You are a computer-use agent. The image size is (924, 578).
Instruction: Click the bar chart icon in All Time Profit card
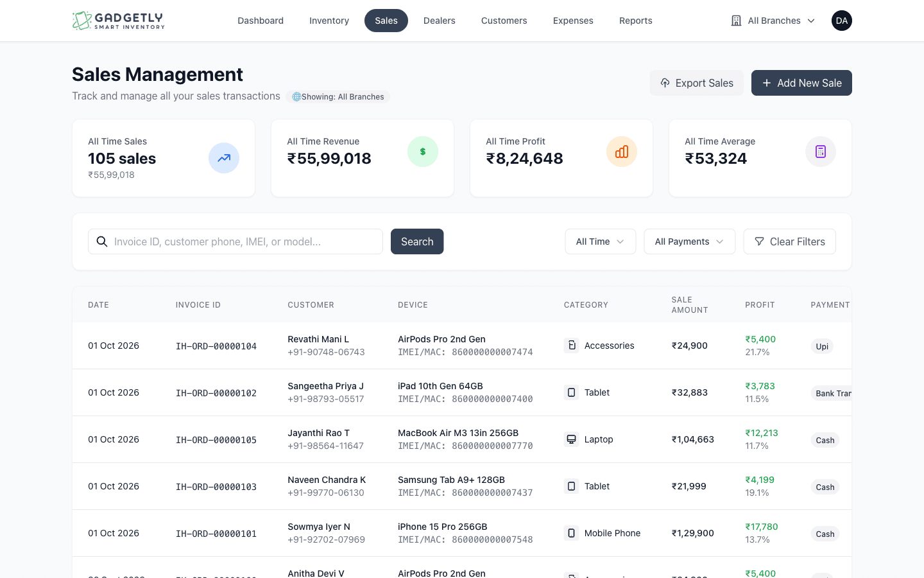[622, 152]
